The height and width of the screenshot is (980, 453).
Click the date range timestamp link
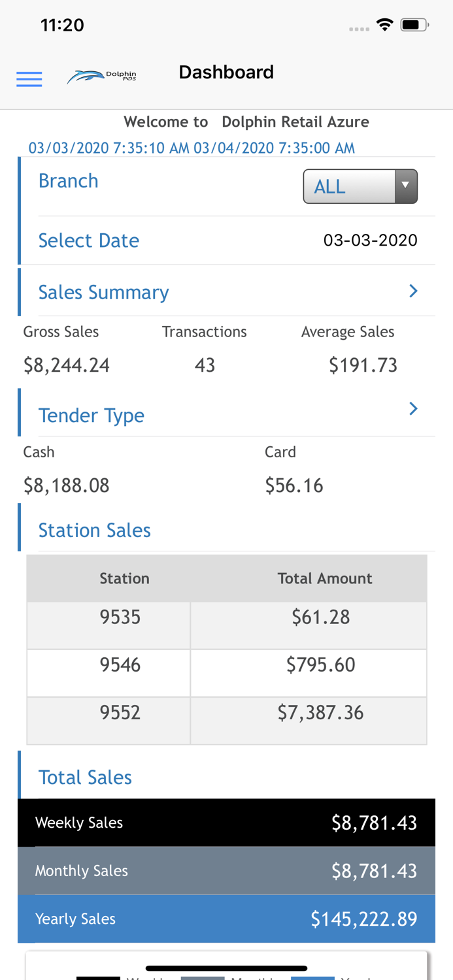pyautogui.click(x=192, y=148)
